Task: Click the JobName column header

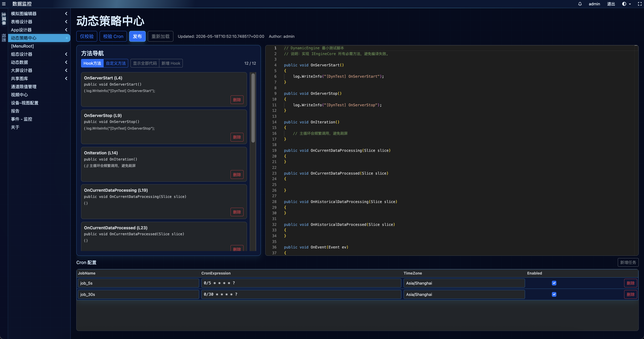Action: click(x=87, y=273)
